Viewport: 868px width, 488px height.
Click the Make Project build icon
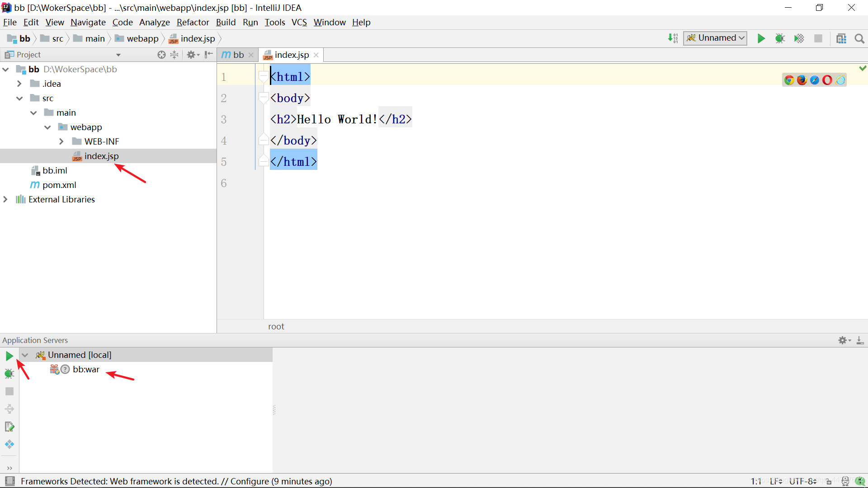[673, 38]
